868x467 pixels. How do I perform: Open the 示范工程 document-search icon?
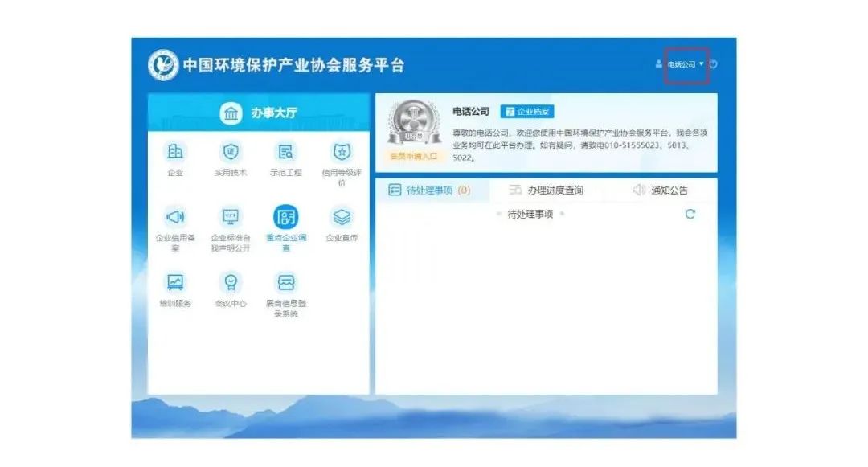(x=285, y=152)
